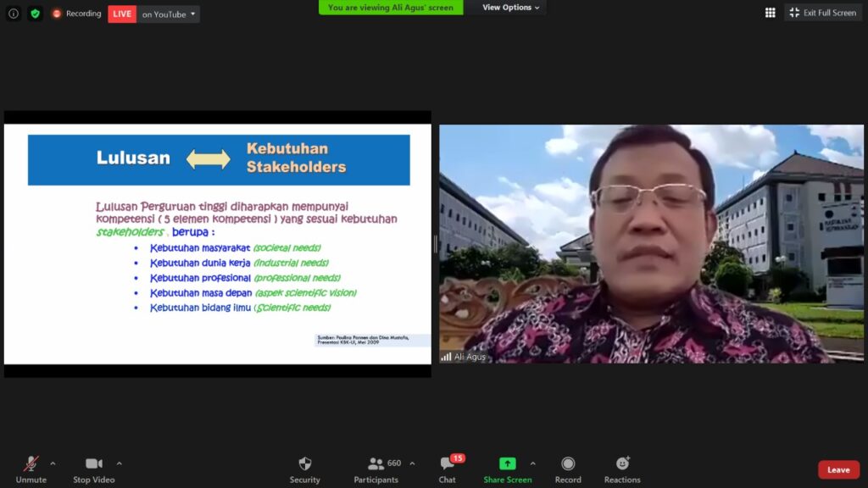Expand audio options arrow beside Unmute

coord(53,463)
